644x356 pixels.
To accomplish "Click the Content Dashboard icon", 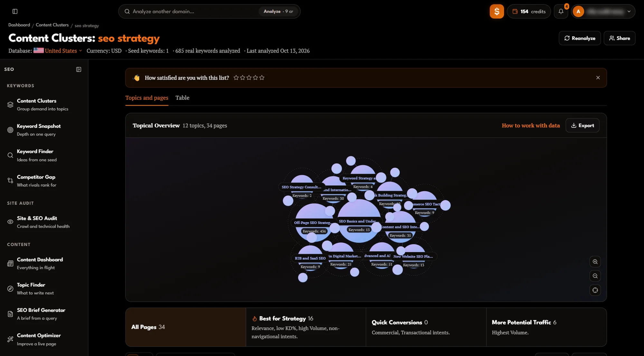I will point(10,264).
